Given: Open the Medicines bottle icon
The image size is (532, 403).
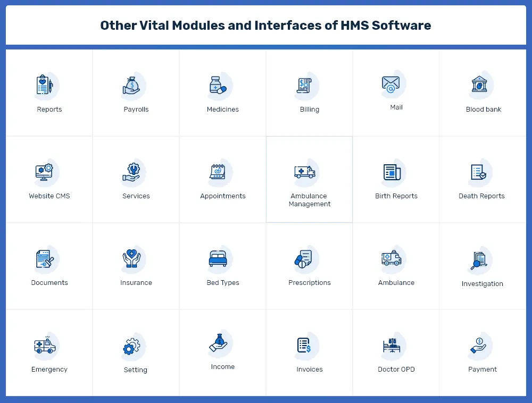Looking at the screenshot, I should pyautogui.click(x=218, y=85).
